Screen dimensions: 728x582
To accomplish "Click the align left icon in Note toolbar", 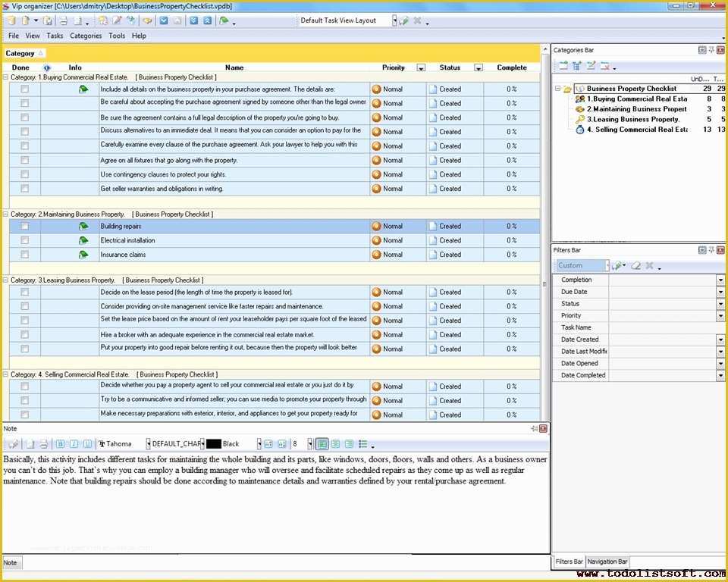I will tap(322, 444).
